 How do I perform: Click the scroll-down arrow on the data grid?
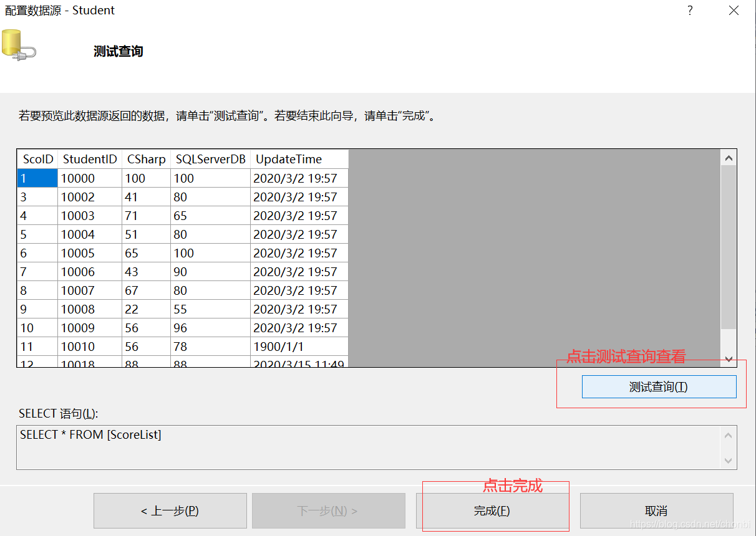pos(728,359)
